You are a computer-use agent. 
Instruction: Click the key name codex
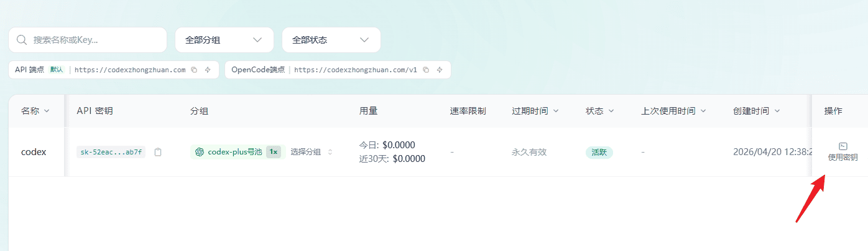pos(34,152)
